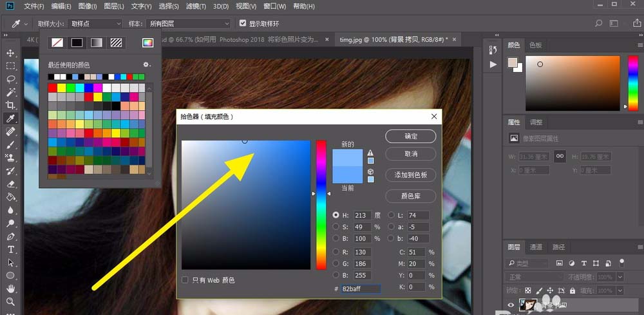Image resolution: width=644 pixels, height=315 pixels.
Task: Select the Pen tool
Action: coord(11,236)
